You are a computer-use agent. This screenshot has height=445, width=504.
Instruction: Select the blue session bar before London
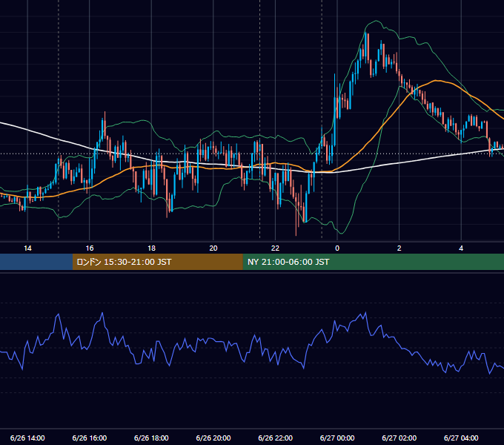[36, 262]
